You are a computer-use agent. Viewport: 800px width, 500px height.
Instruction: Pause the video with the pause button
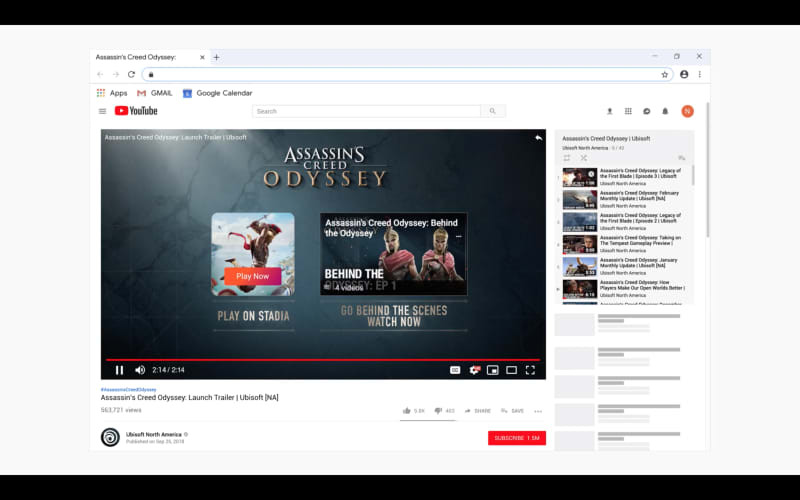tap(119, 370)
